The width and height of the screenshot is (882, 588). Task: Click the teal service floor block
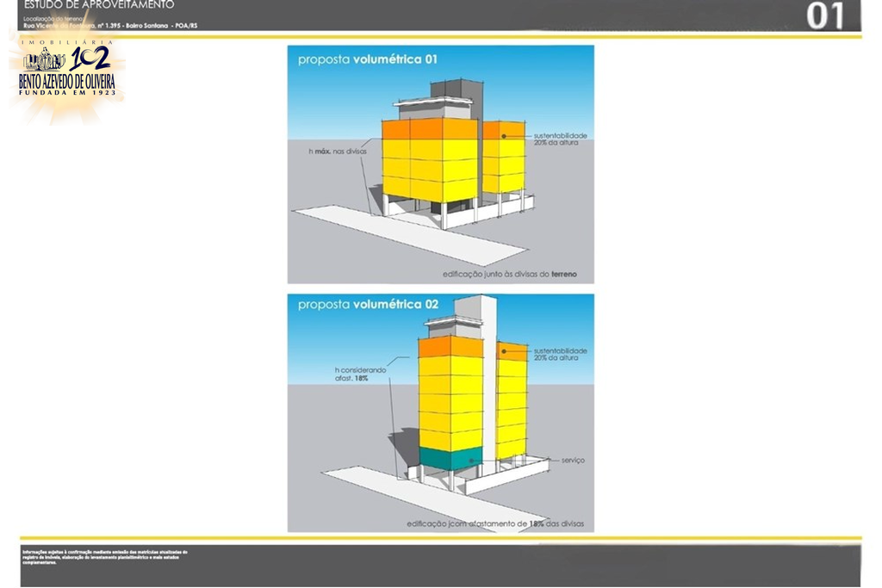(450, 459)
